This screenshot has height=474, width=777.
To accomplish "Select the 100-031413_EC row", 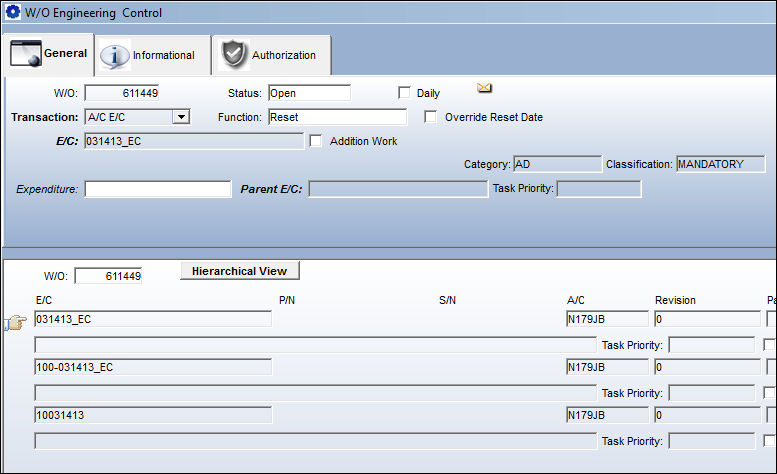I will point(153,367).
